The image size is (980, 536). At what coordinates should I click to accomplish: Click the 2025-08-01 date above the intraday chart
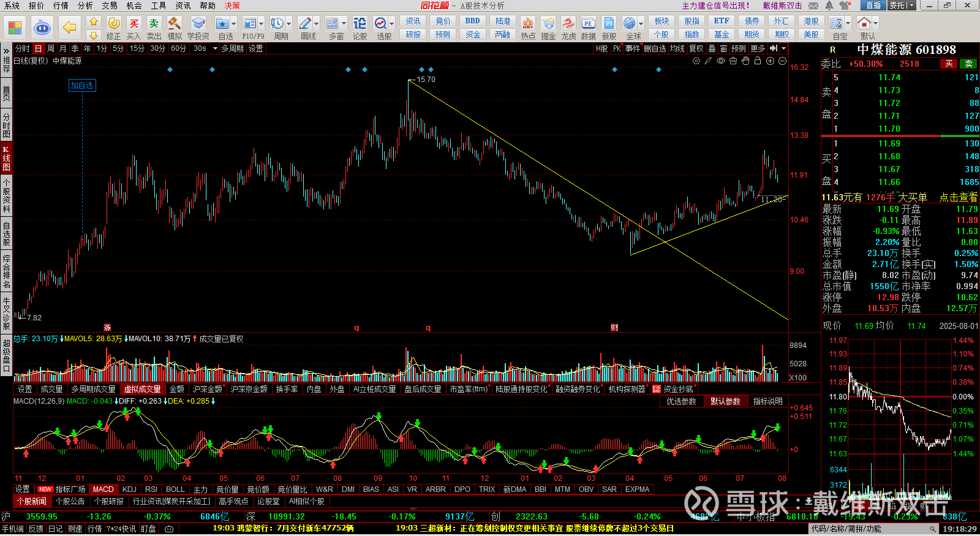coord(959,326)
